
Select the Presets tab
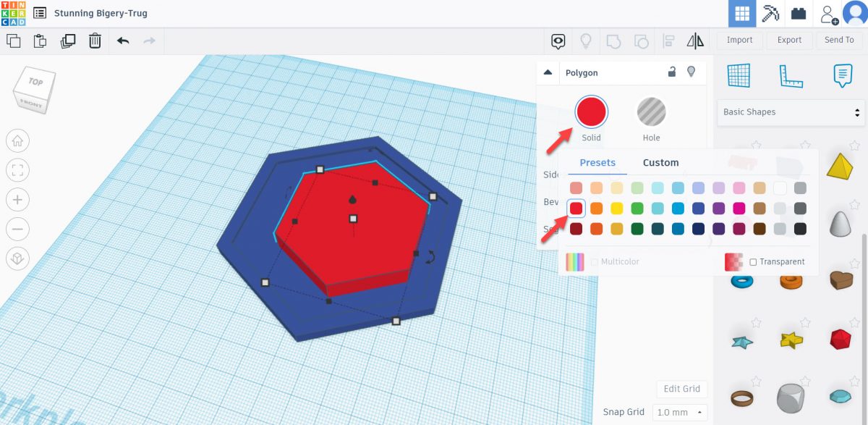(597, 163)
